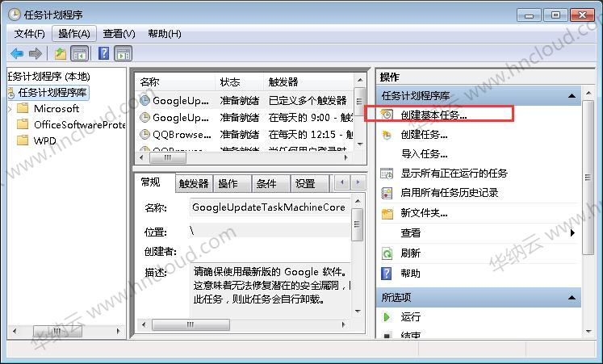The image size is (603, 364).
Task: Click the icon for 启用所有任务历史记录
Action: tap(387, 193)
